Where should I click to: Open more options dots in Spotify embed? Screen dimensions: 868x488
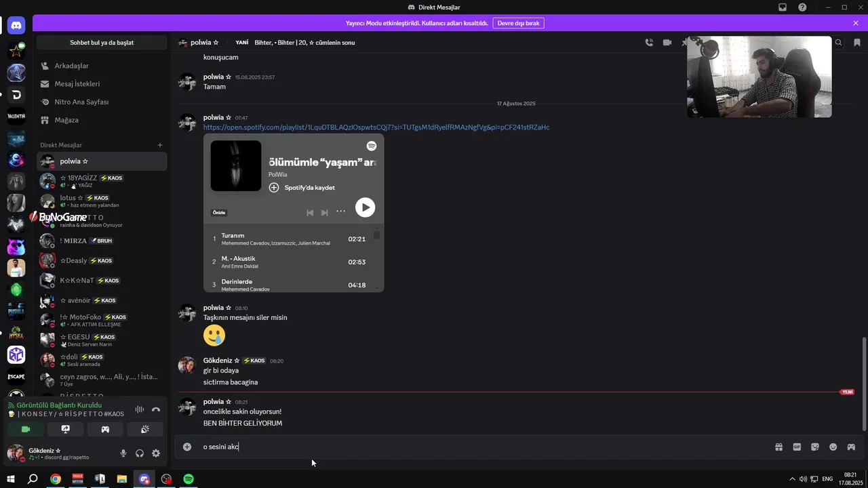coord(341,211)
